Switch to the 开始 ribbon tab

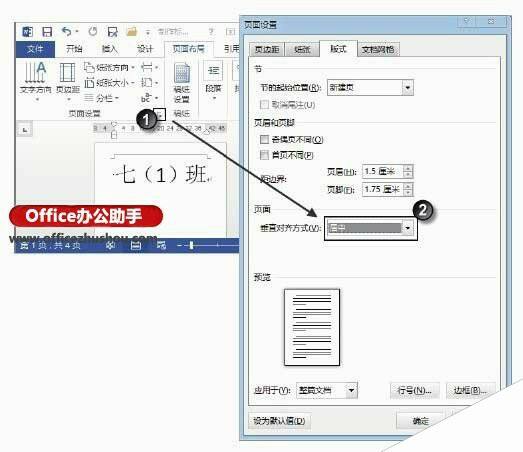point(74,49)
